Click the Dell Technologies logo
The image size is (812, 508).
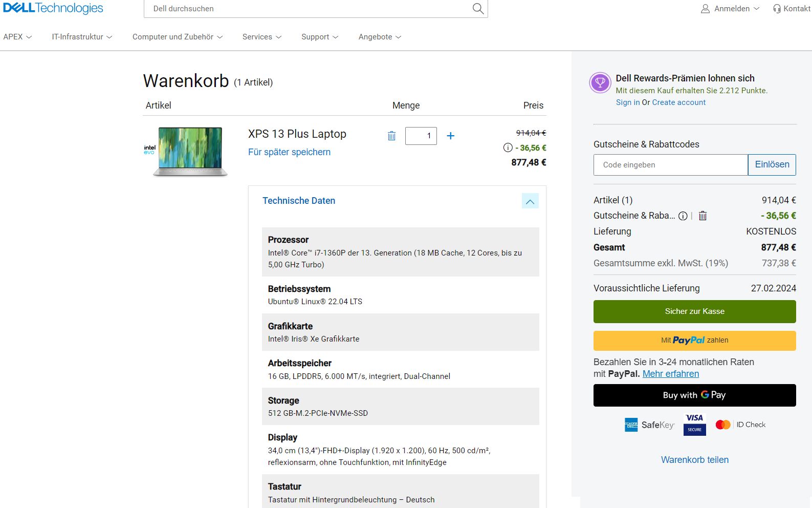[53, 8]
